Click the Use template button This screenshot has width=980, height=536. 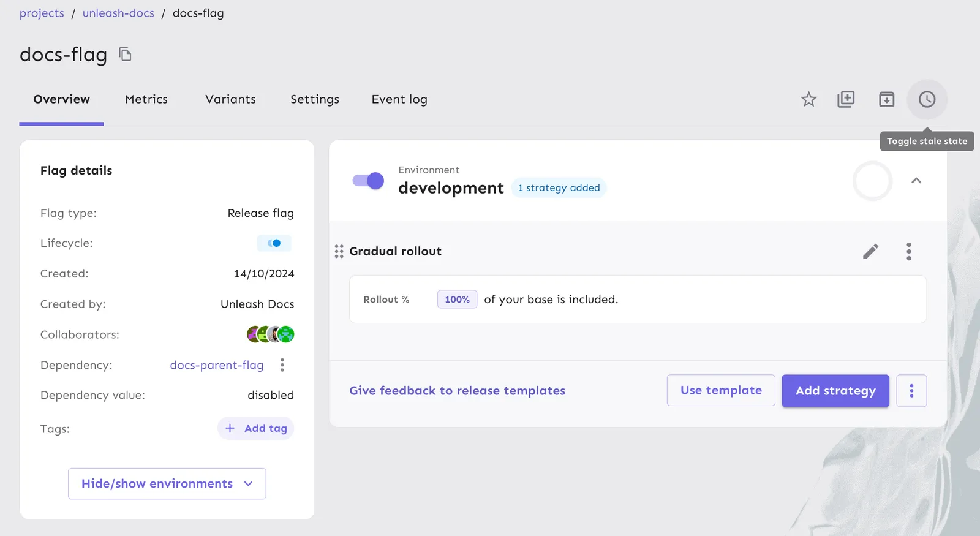tap(721, 391)
